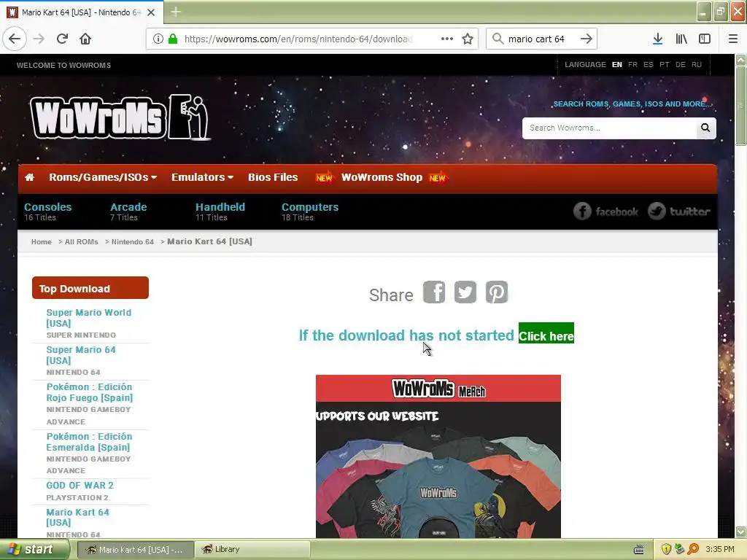
Task: Switch to the Library taskbar window
Action: (x=252, y=549)
